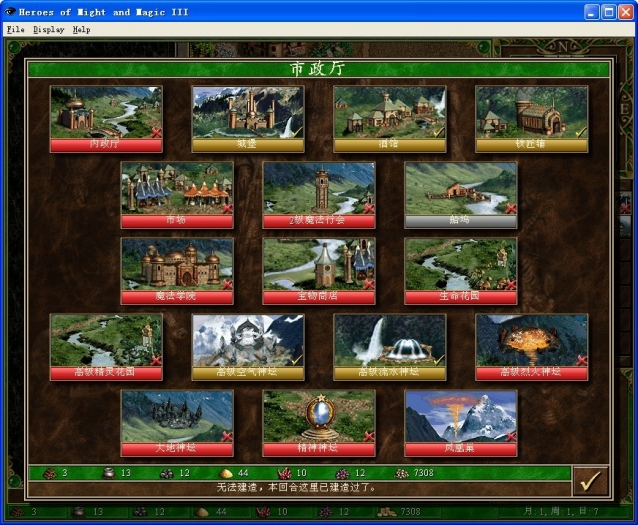Click the wood resource icon in dialog bar

(50, 473)
